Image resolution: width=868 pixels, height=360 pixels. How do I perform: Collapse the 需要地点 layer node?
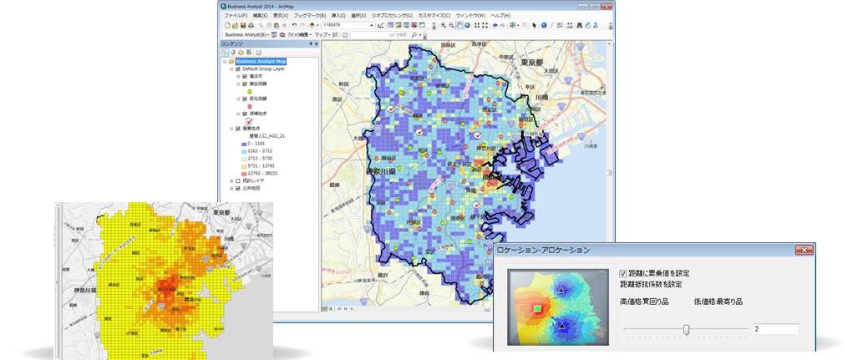tap(232, 129)
